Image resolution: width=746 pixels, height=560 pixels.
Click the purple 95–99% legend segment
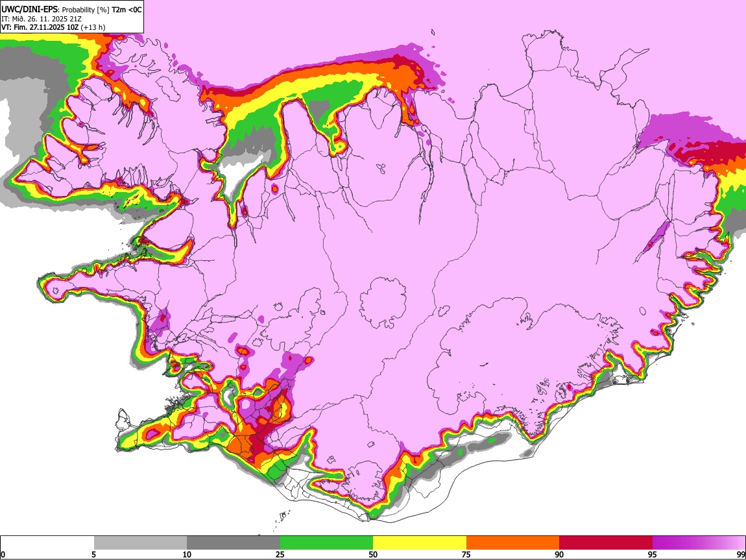coord(699,542)
